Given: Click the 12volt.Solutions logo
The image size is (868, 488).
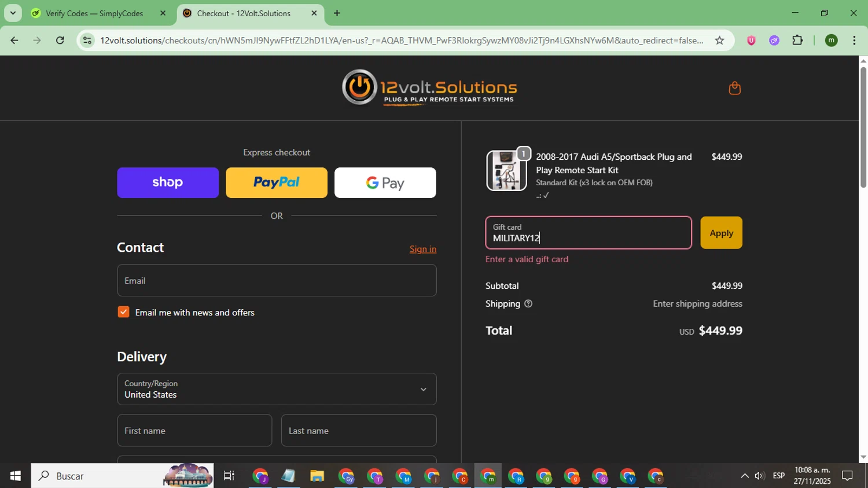Looking at the screenshot, I should point(429,88).
